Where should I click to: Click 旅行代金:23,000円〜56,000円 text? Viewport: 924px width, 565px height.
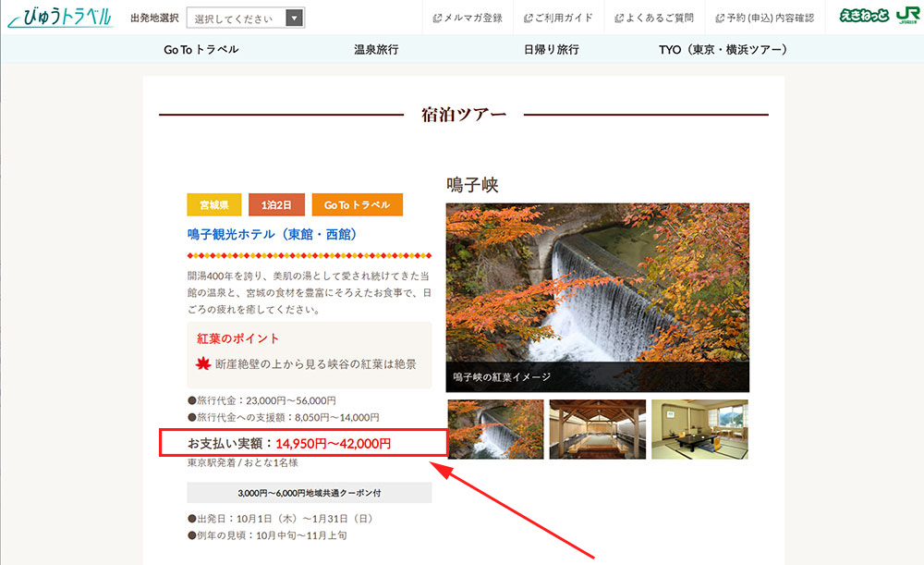(261, 400)
